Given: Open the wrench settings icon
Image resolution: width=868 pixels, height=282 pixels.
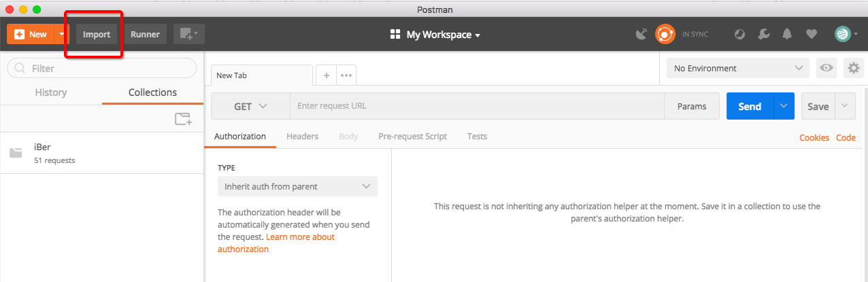Looking at the screenshot, I should point(763,34).
